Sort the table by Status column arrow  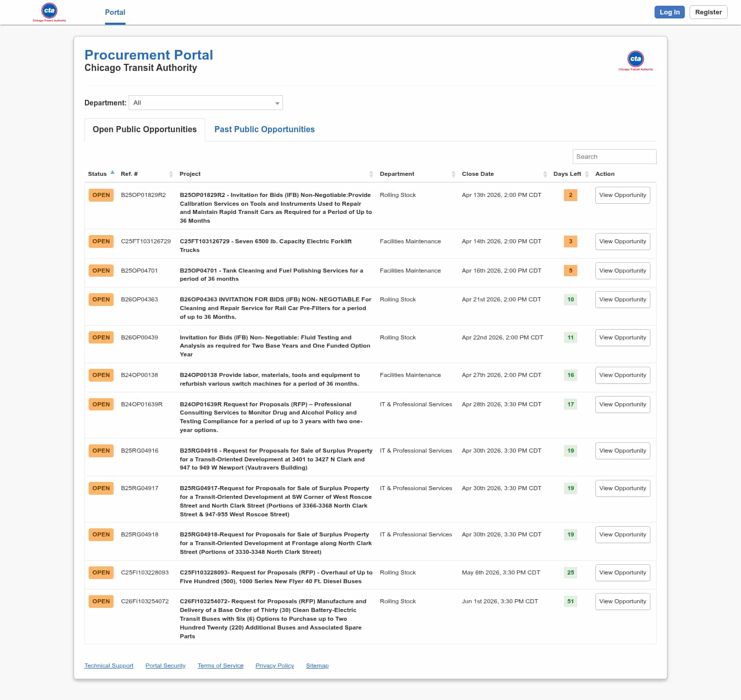pos(112,173)
